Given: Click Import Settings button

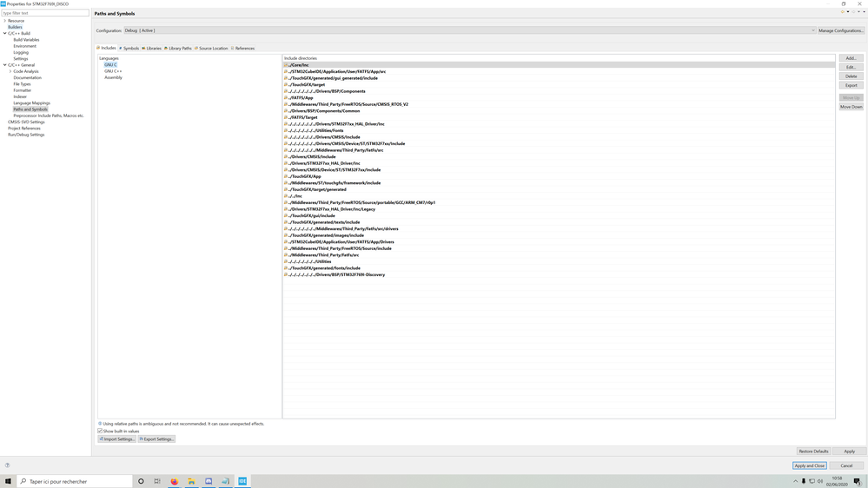Looking at the screenshot, I should coord(116,439).
